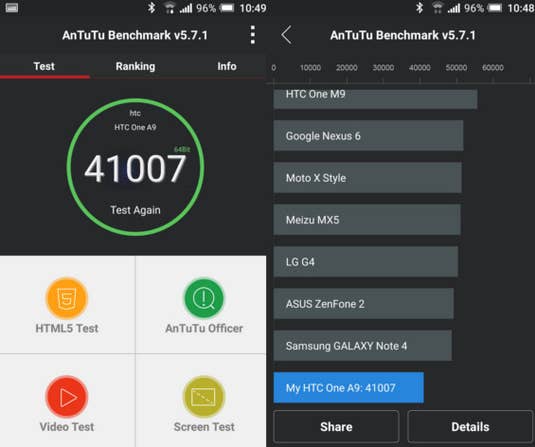Tap the 30000 axis label
Viewport: 535px width, 447px height.
(x=383, y=68)
